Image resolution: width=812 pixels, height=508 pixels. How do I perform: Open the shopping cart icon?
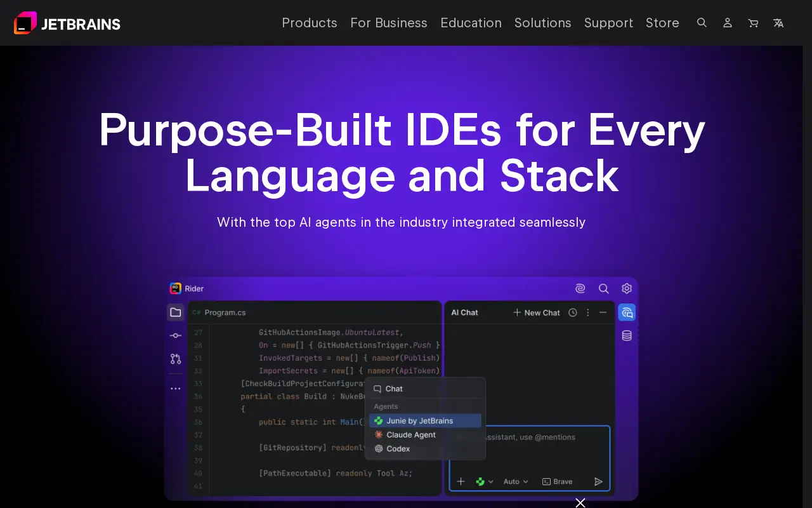point(753,23)
